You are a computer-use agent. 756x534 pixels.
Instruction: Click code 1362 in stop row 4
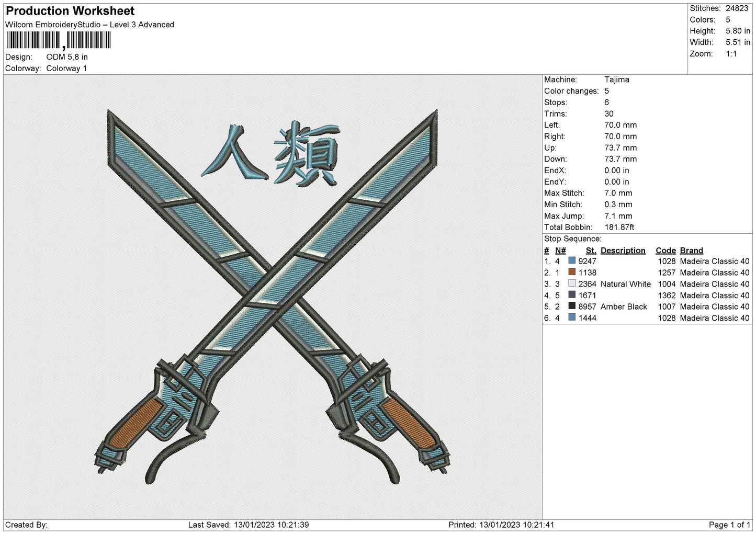[x=667, y=296]
